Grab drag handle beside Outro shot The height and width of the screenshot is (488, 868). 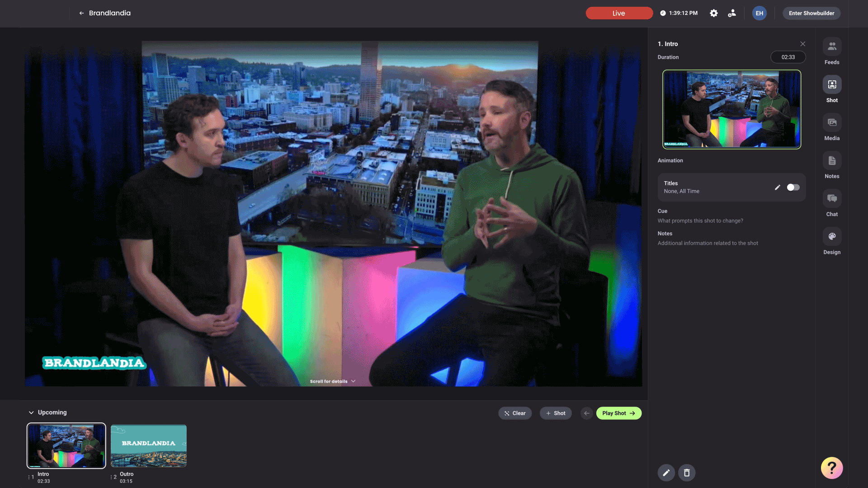111,477
